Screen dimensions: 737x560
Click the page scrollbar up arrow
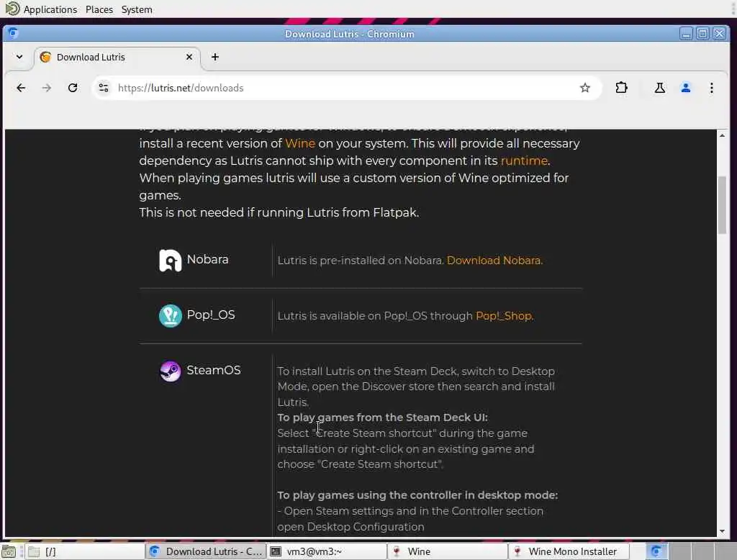tap(722, 135)
